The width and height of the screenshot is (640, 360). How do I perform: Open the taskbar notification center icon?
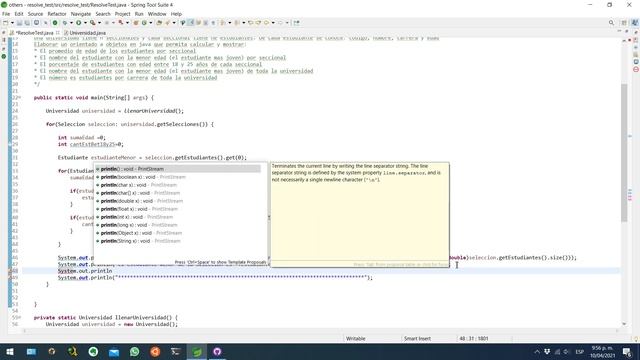pyautogui.click(x=627, y=351)
